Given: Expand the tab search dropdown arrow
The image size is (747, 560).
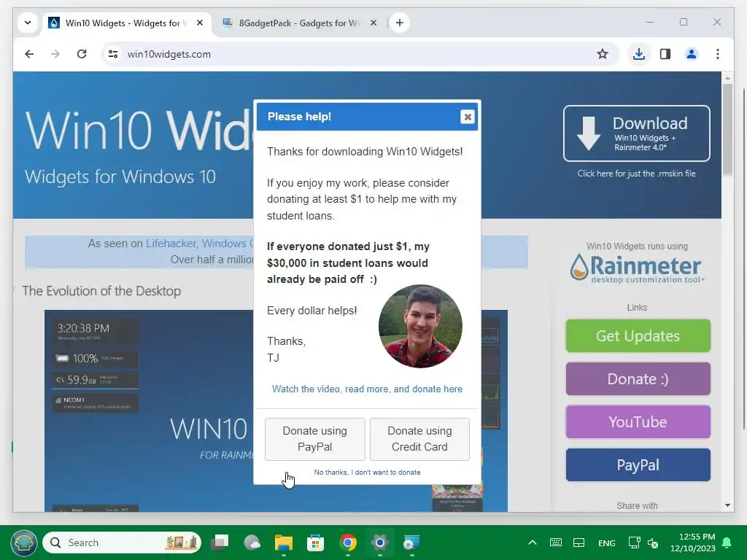Looking at the screenshot, I should click(28, 23).
